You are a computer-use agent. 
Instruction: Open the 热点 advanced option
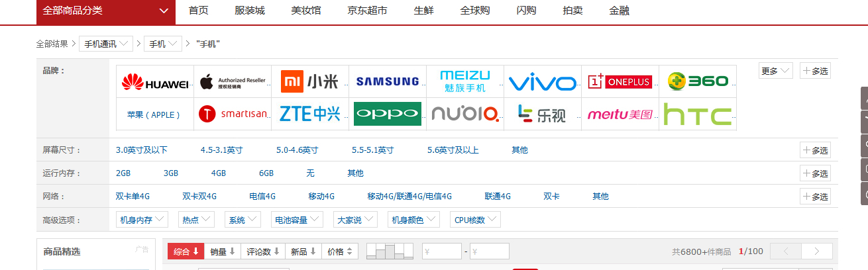[197, 220]
